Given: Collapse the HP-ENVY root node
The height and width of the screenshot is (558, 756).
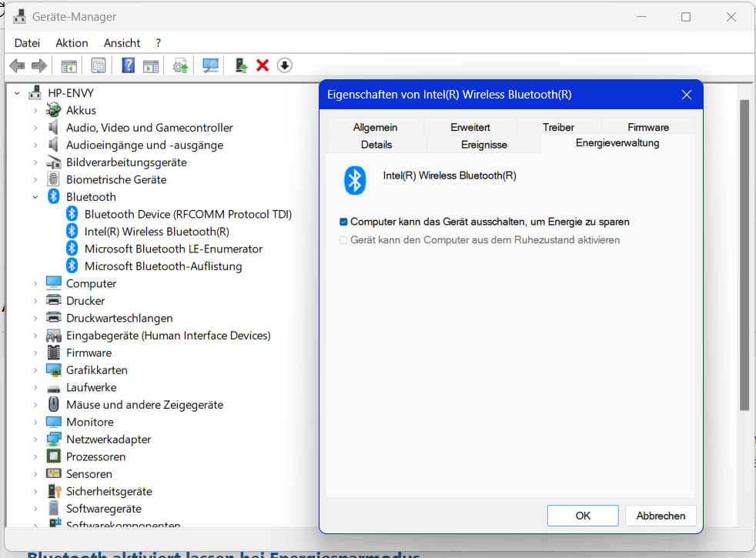Looking at the screenshot, I should (x=18, y=93).
